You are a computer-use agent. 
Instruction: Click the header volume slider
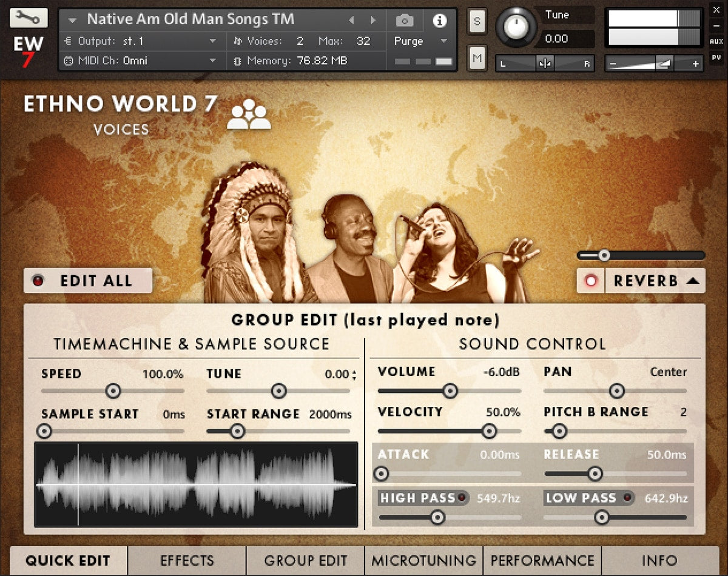(654, 63)
